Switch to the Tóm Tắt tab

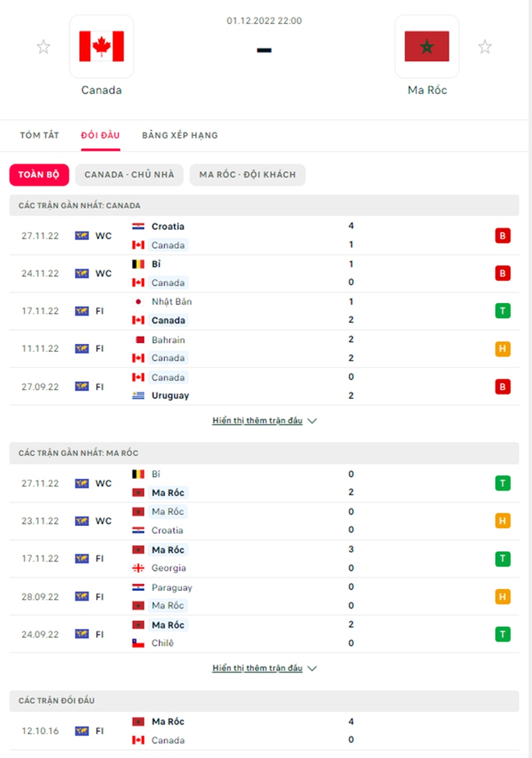[x=40, y=135]
